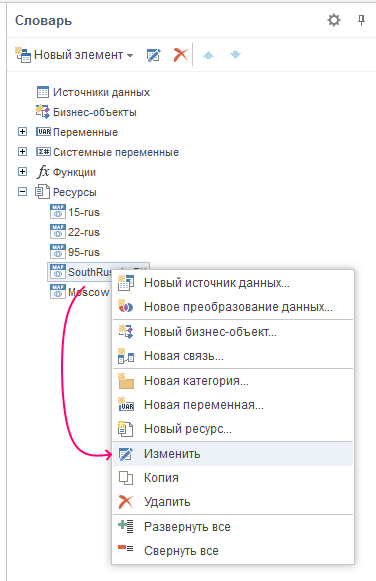Click the edit pencil icon in toolbar

click(153, 55)
